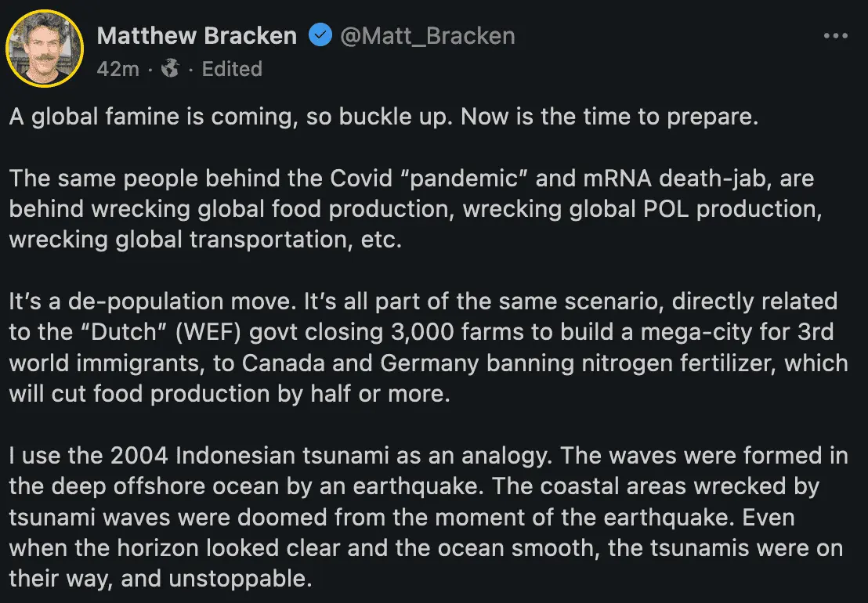
Task: Click the sentence 'Now is the time to prepare.'
Action: tap(609, 117)
